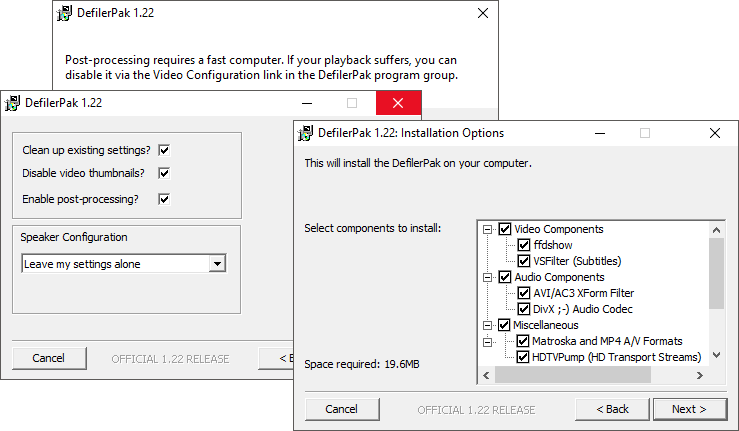Toggle the ffdshow component checkbox

tap(524, 245)
